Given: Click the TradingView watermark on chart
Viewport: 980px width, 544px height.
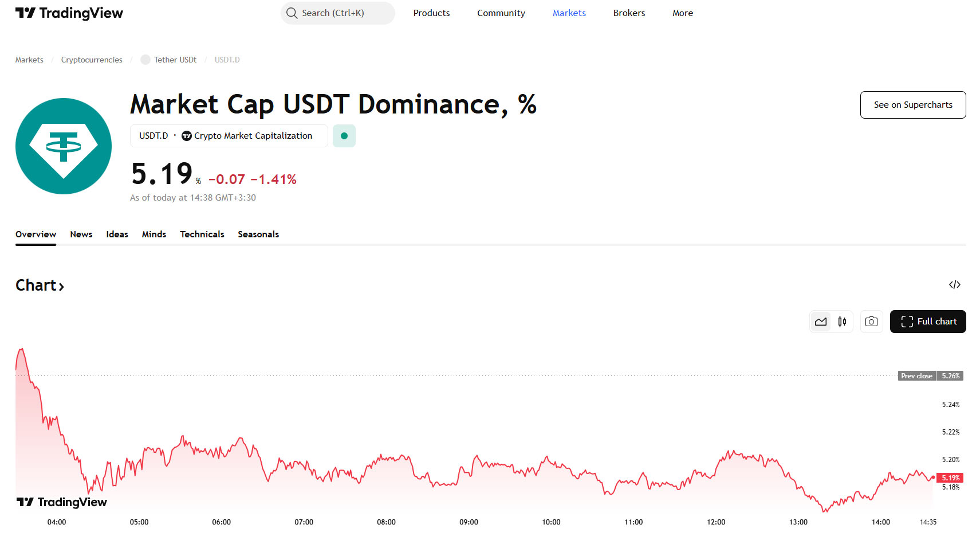Looking at the screenshot, I should [62, 502].
